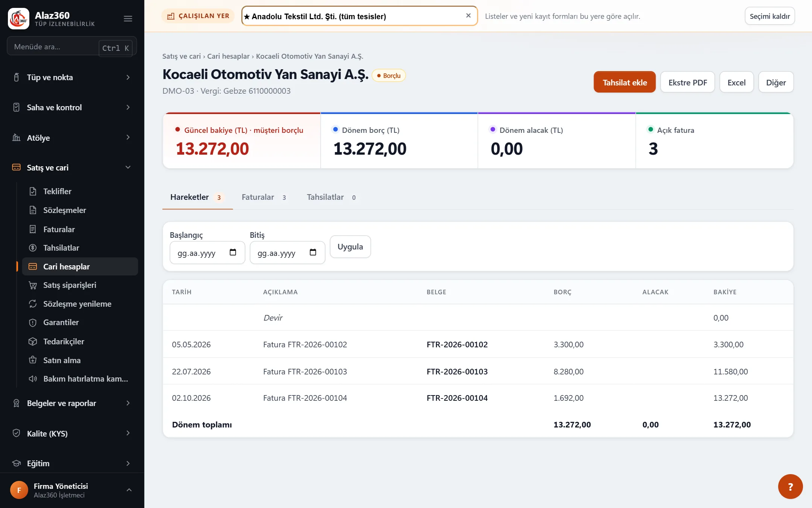This screenshot has height=508, width=812.
Task: Click the Alaz360 logo icon
Action: point(18,18)
